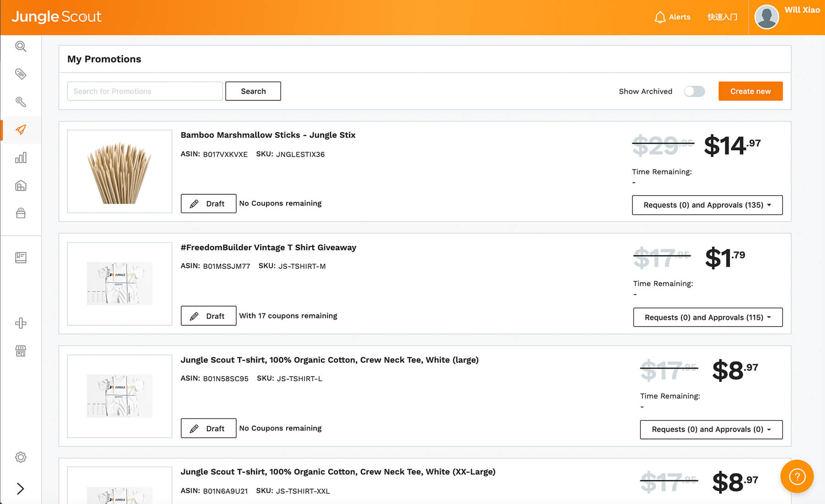Image resolution: width=825 pixels, height=504 pixels.
Task: Focus the Search for Promotions field
Action: (145, 91)
